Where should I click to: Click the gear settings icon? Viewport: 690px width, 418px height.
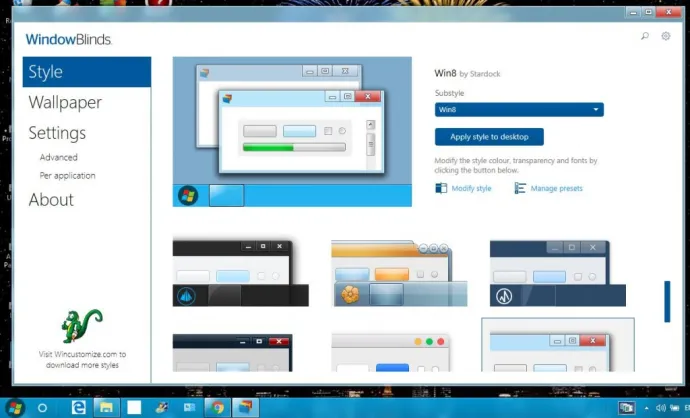pyautogui.click(x=666, y=36)
